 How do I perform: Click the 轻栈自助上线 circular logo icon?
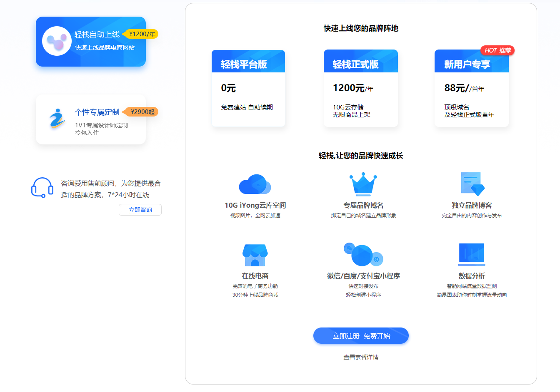[x=57, y=41]
